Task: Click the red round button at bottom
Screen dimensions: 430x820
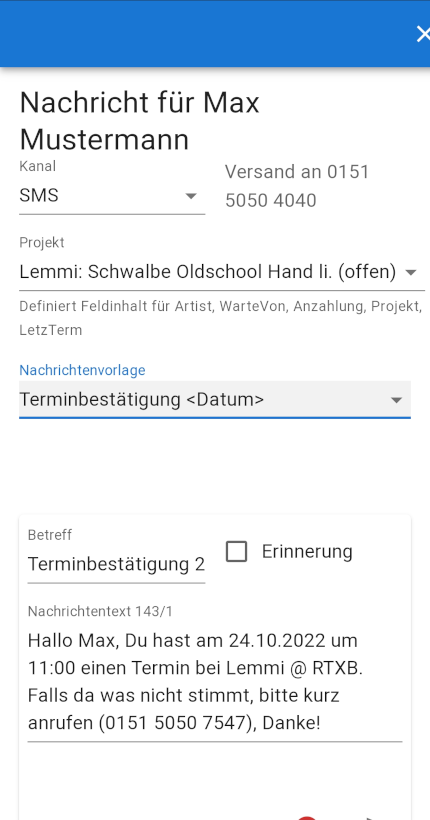Action: [307, 818]
